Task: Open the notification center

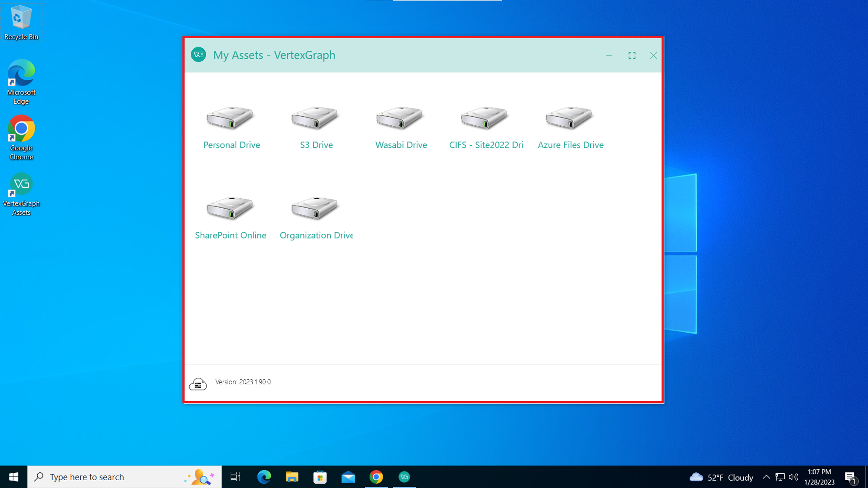Action: (849, 477)
